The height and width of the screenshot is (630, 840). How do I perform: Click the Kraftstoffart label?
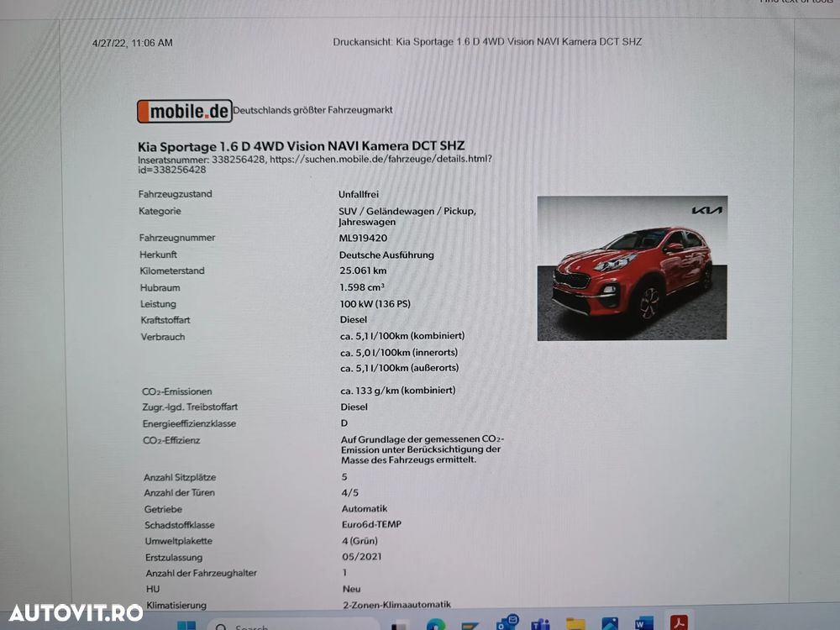click(165, 320)
